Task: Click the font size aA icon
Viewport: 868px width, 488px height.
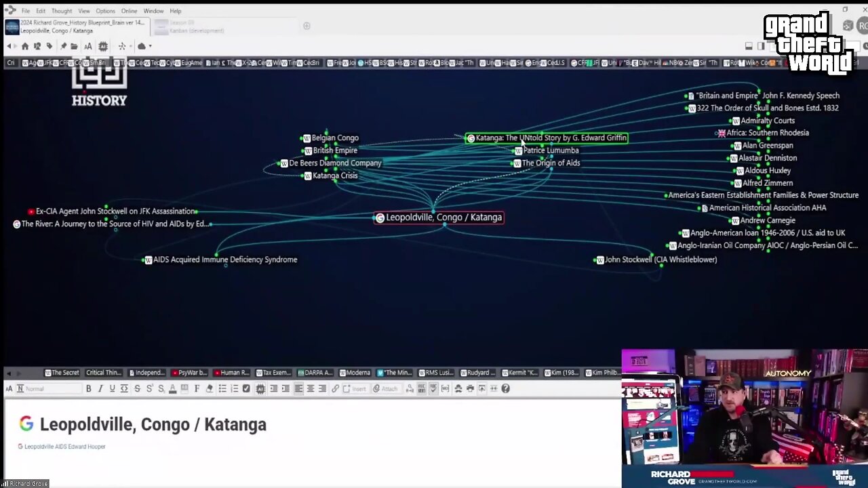Action: tap(88, 46)
